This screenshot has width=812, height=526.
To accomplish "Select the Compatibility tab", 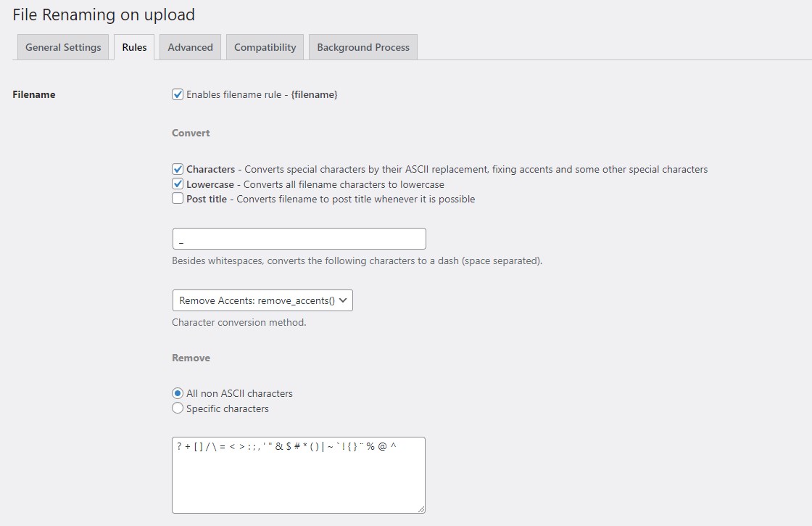I will (x=264, y=46).
